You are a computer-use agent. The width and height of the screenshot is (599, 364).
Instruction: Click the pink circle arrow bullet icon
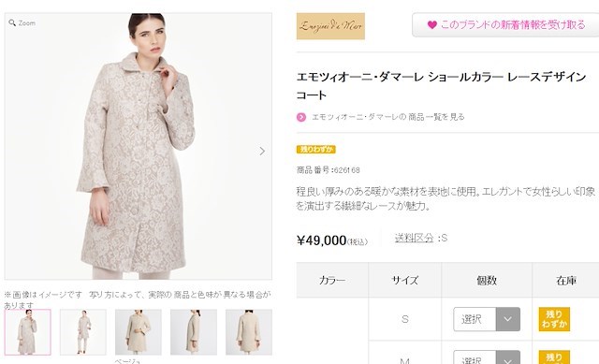click(x=301, y=117)
